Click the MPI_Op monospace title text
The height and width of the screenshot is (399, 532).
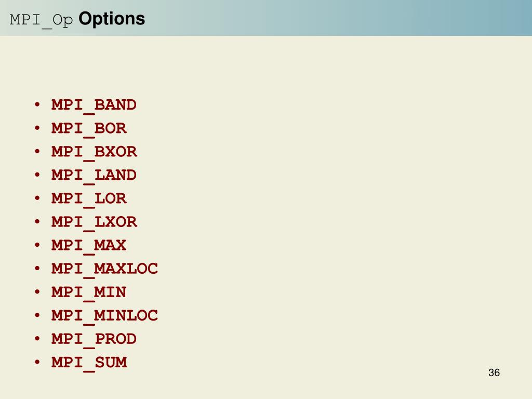(42, 20)
